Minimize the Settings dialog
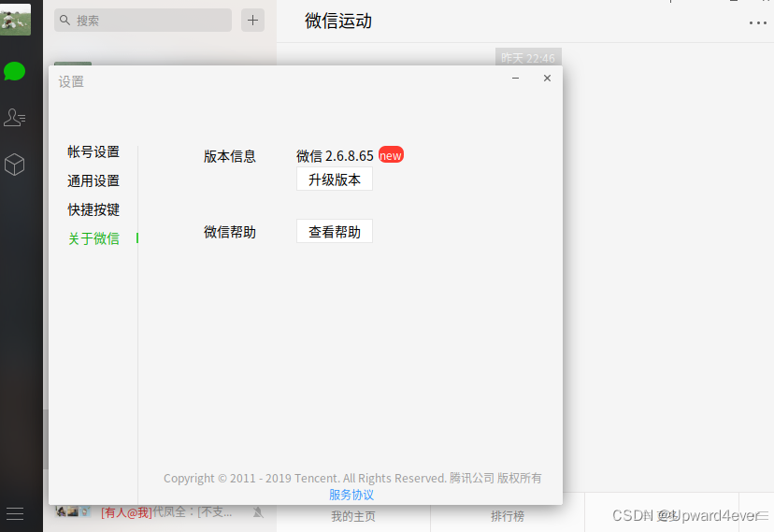Image resolution: width=774 pixels, height=532 pixels. (x=515, y=78)
